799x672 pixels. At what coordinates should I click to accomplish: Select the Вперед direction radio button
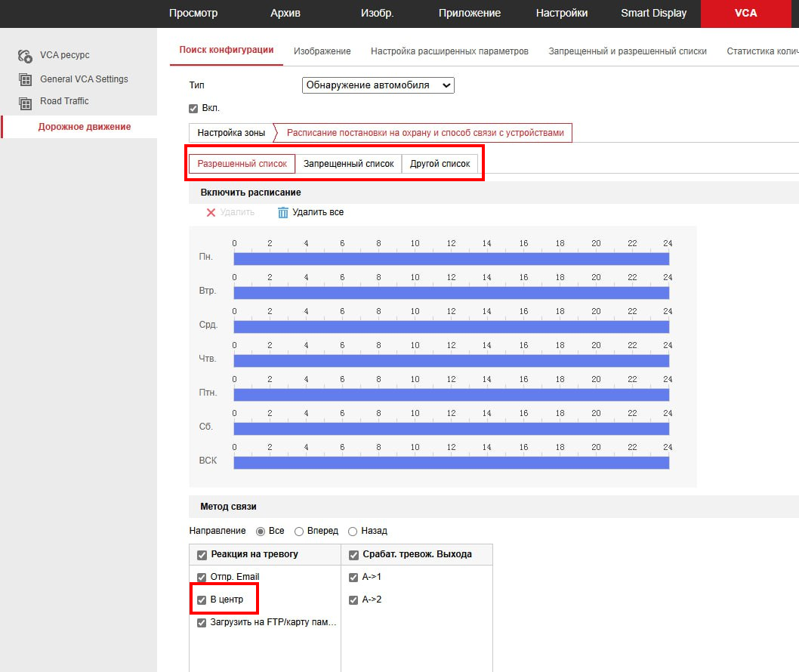click(299, 532)
